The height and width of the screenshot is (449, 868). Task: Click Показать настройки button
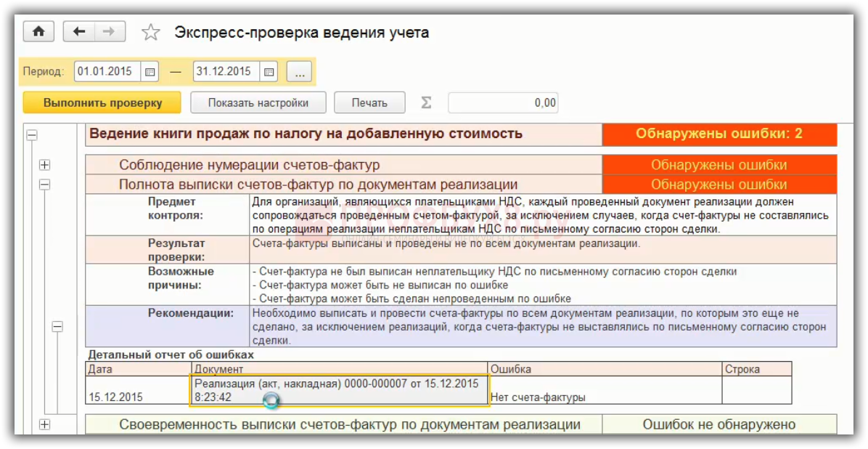click(x=258, y=102)
